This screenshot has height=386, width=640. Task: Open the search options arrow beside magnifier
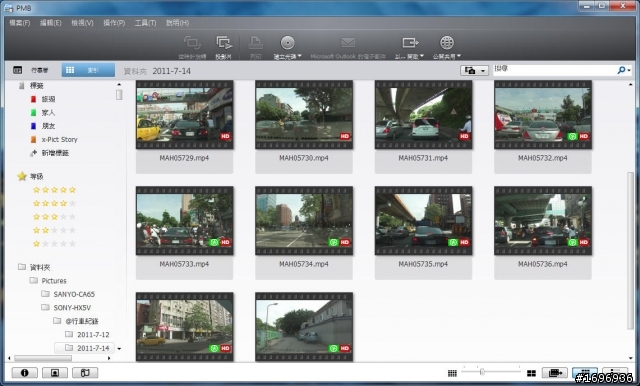point(629,71)
